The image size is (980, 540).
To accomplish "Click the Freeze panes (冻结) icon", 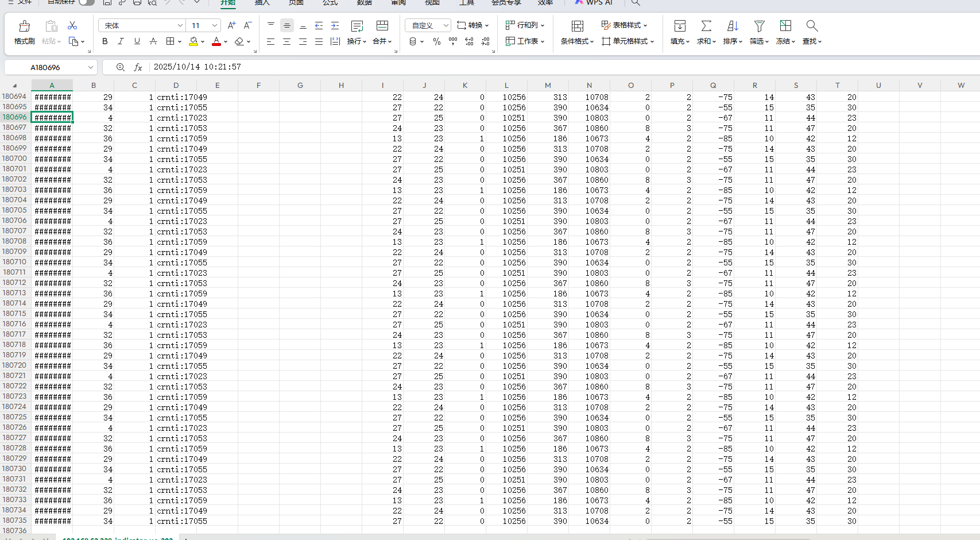I will click(785, 26).
